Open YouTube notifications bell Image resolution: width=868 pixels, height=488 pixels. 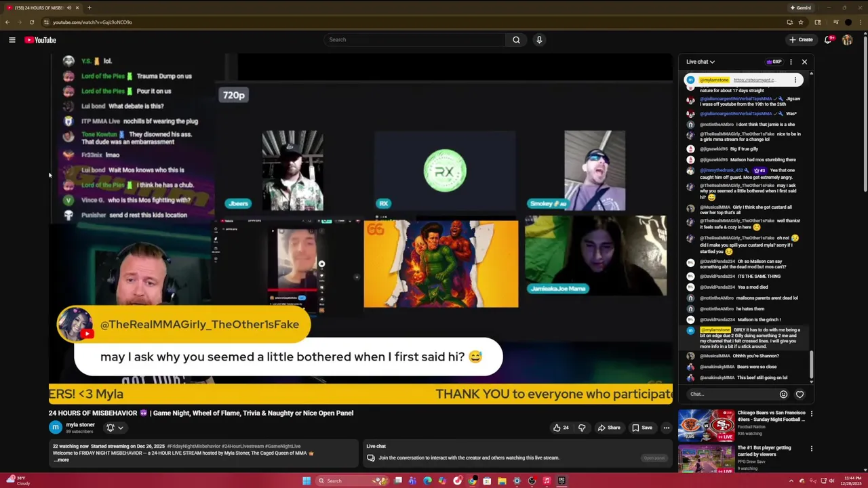click(x=828, y=40)
